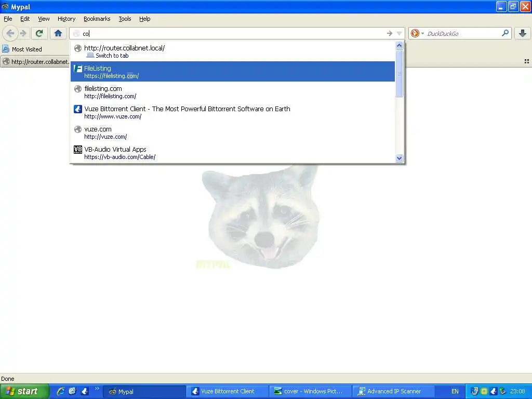Image resolution: width=532 pixels, height=399 pixels.
Task: Choose the router.collabnet.local Switch to tab suggestion
Action: click(x=232, y=51)
